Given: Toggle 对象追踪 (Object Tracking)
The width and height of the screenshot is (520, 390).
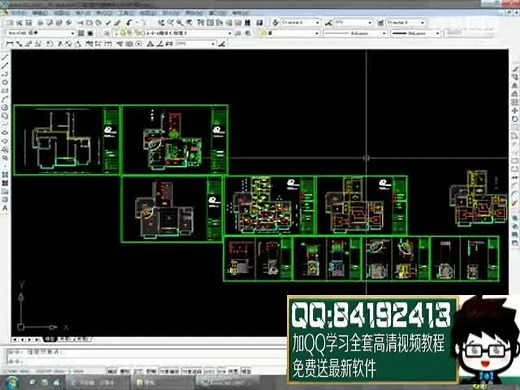Looking at the screenshot, I should coord(191,371).
